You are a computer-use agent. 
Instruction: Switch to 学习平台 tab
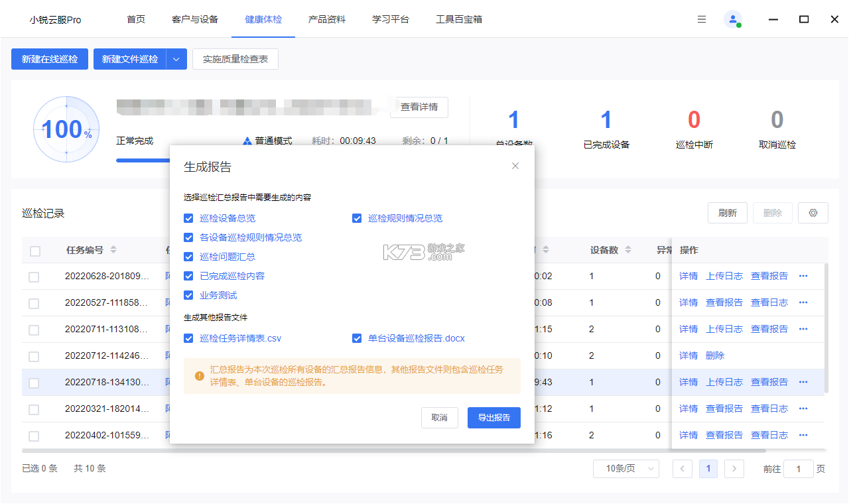tap(391, 19)
